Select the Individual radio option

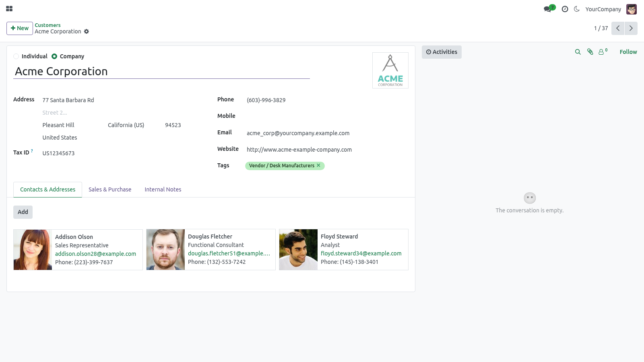point(16,56)
